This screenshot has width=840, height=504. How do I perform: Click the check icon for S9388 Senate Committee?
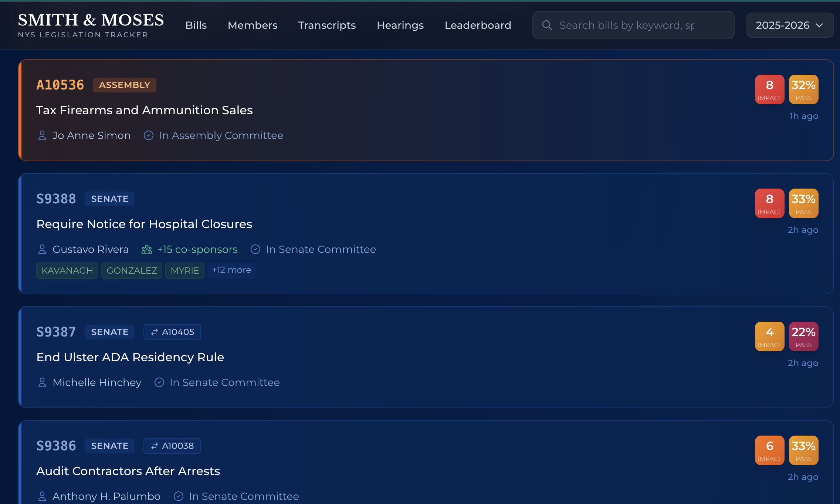coord(255,250)
